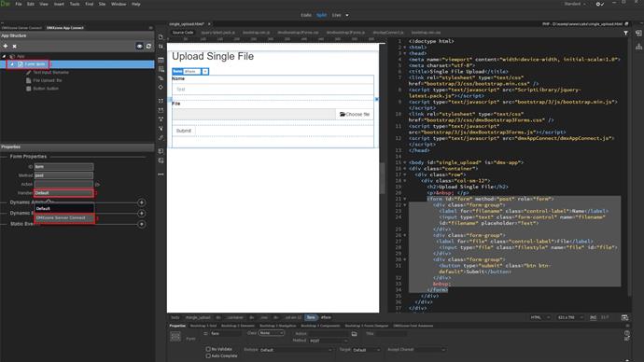Screen dimensions: 644x362
Task: Open Bootstrap 3 Forms Designer properties tab
Action: (x=367, y=326)
